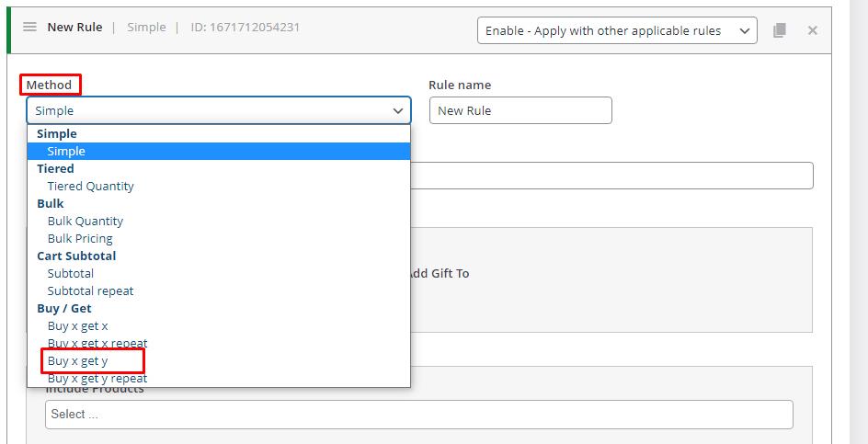Screen dimensions: 868x444
Task: Pick Buy x get x option
Action: point(219,326)
